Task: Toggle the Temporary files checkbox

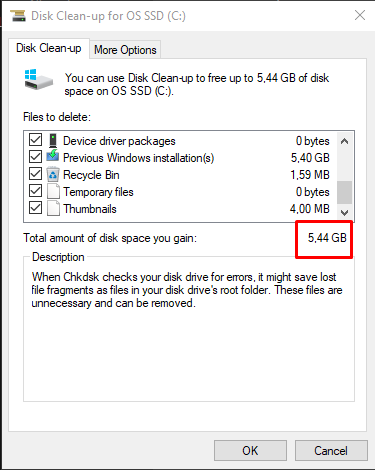Action: pos(35,191)
